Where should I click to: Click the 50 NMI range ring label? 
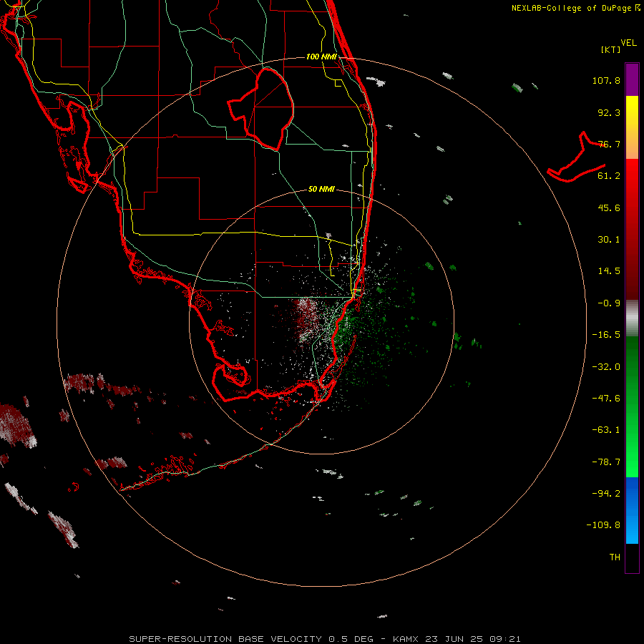[321, 189]
